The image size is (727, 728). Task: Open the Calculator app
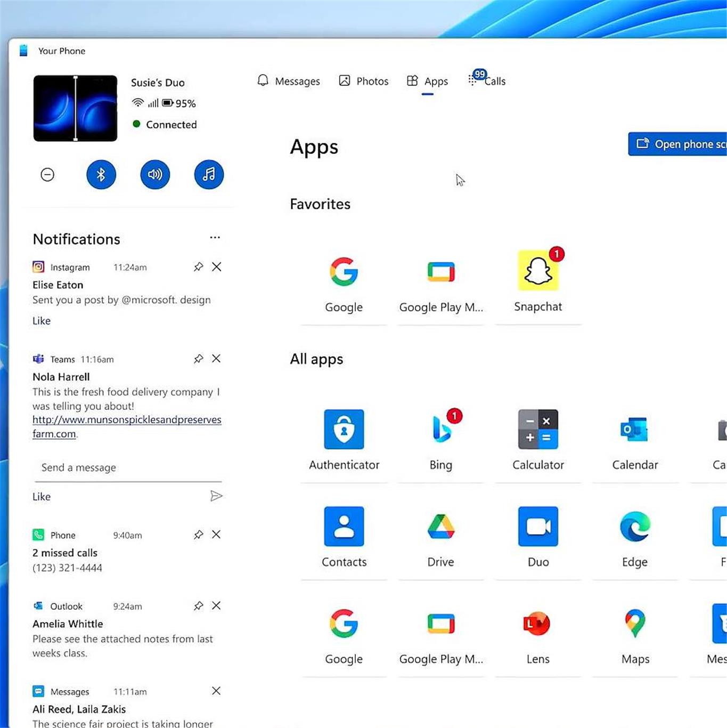538,430
